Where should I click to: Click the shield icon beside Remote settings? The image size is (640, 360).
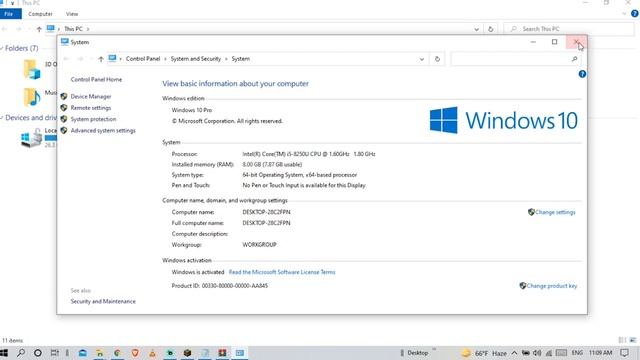(x=64, y=108)
